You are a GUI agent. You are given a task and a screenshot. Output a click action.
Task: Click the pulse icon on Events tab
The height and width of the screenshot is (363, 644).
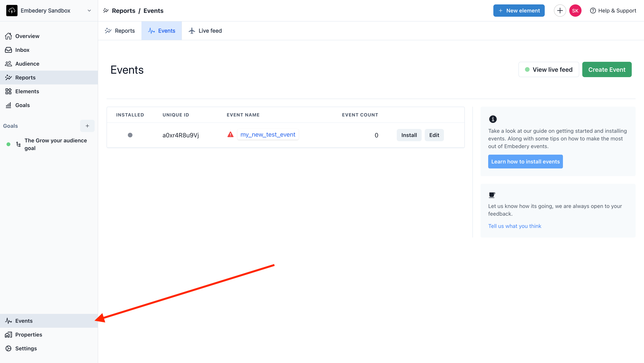tap(151, 31)
